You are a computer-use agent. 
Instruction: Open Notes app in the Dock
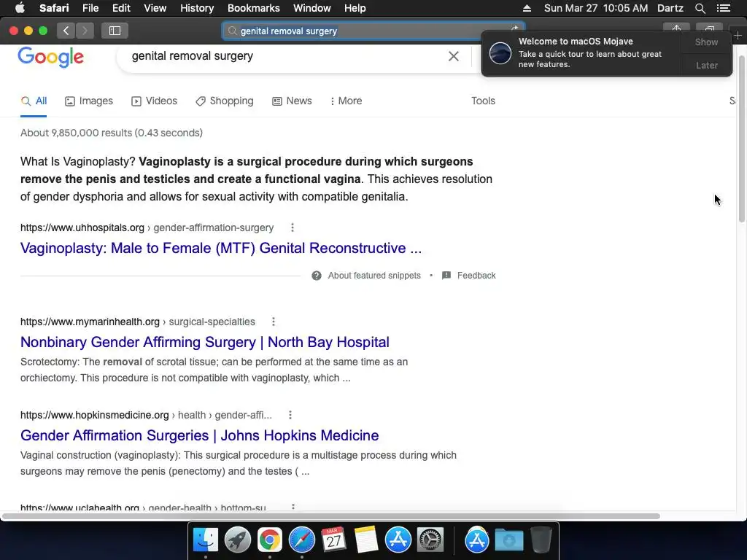pyautogui.click(x=366, y=540)
